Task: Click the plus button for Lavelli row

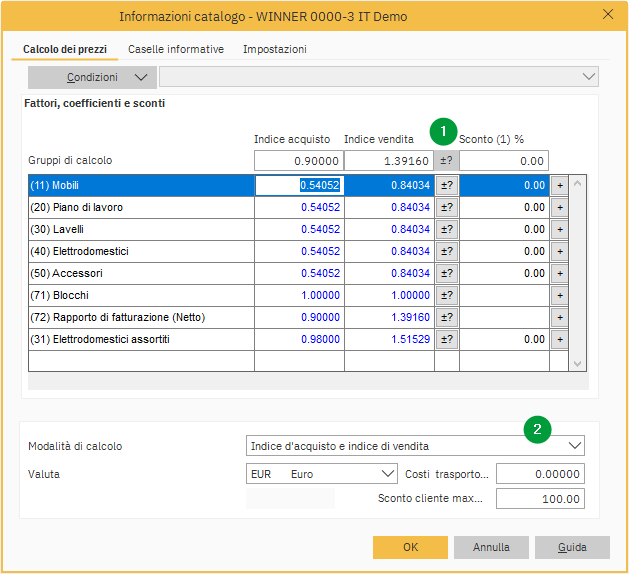Action: [x=559, y=229]
